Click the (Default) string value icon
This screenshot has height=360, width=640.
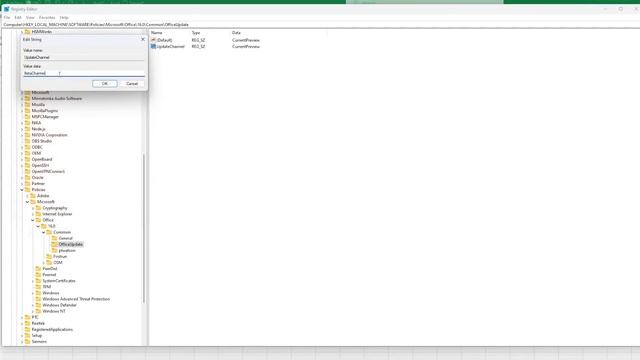tap(153, 40)
